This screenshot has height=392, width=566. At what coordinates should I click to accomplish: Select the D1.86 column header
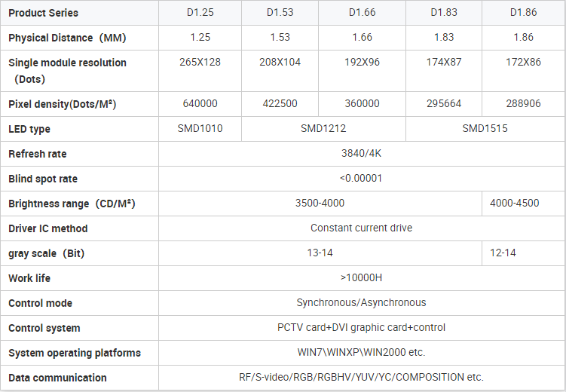coord(523,13)
